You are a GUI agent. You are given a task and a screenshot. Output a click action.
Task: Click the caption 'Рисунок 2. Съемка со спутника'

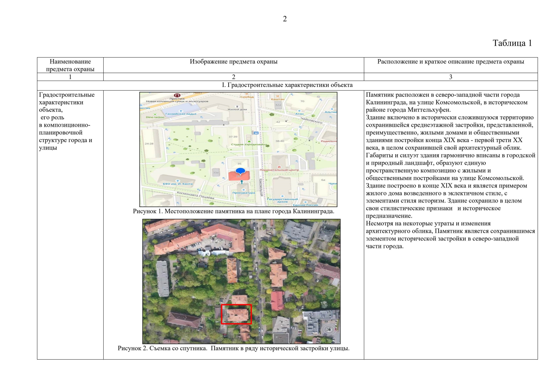coord(234,348)
